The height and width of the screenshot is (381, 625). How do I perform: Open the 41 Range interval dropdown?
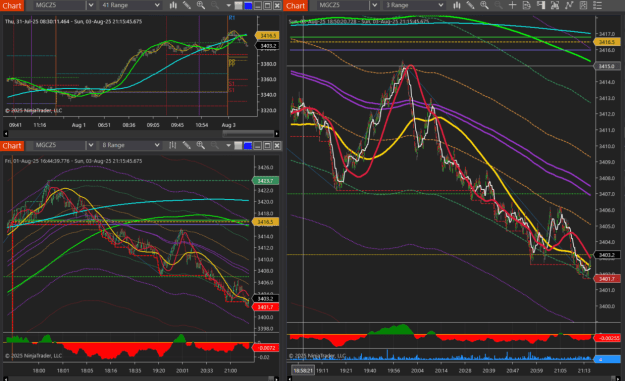pos(131,5)
